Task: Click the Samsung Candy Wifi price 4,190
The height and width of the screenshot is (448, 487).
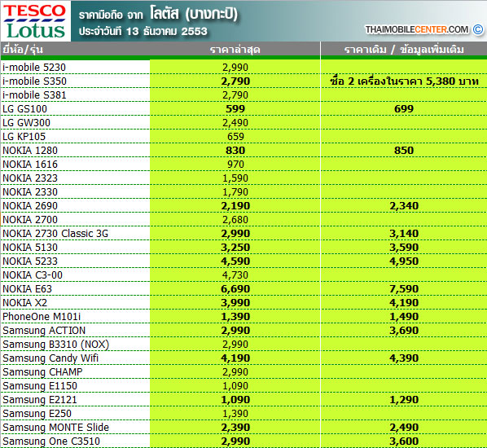Action: (x=235, y=358)
